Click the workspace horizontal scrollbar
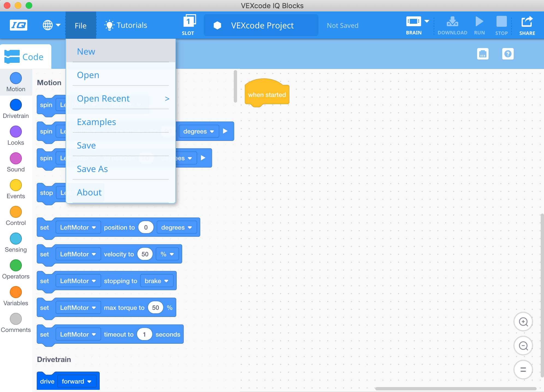This screenshot has width=544, height=392. pos(456,389)
